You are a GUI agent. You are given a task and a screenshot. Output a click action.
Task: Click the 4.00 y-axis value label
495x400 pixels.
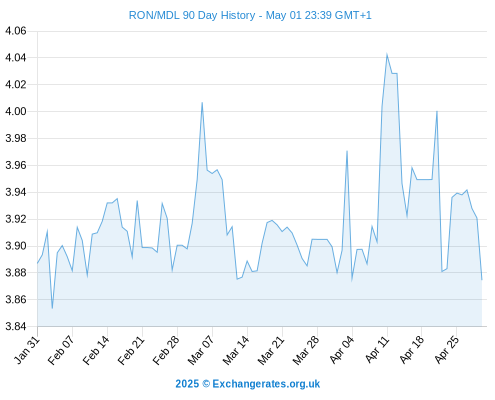click(16, 111)
